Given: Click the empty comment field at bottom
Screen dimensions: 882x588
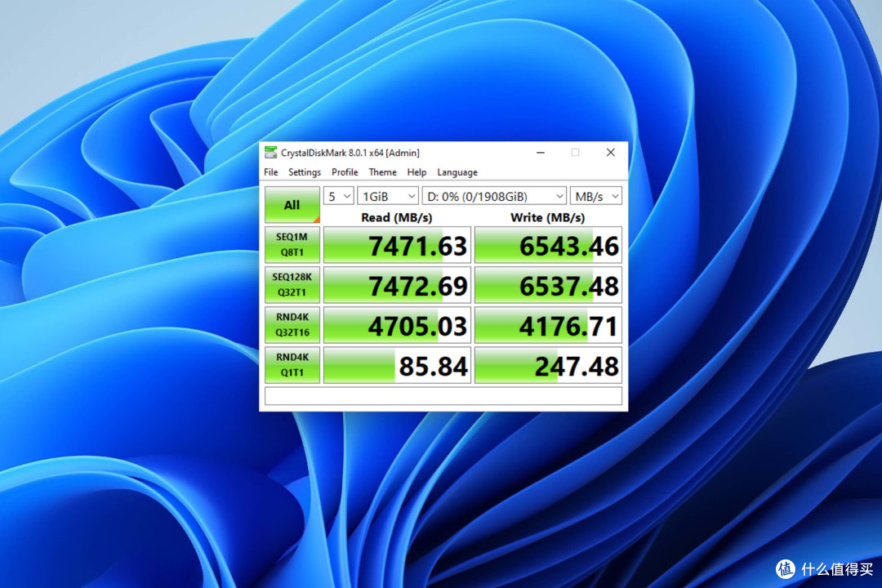Looking at the screenshot, I should point(443,395).
